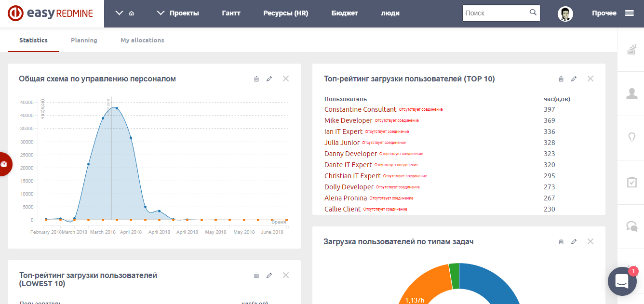The width and height of the screenshot is (644, 304).
Task: Delete the 'Топ-рейтинг загрузки пользователей (TOP 10)' widget
Action: (561, 79)
